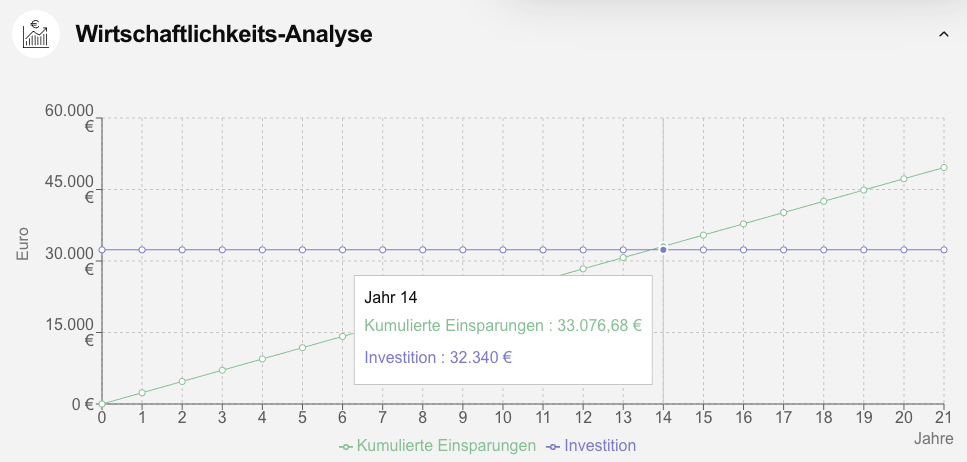
Task: Click the Jahr 14 tooltip title
Action: tap(391, 297)
